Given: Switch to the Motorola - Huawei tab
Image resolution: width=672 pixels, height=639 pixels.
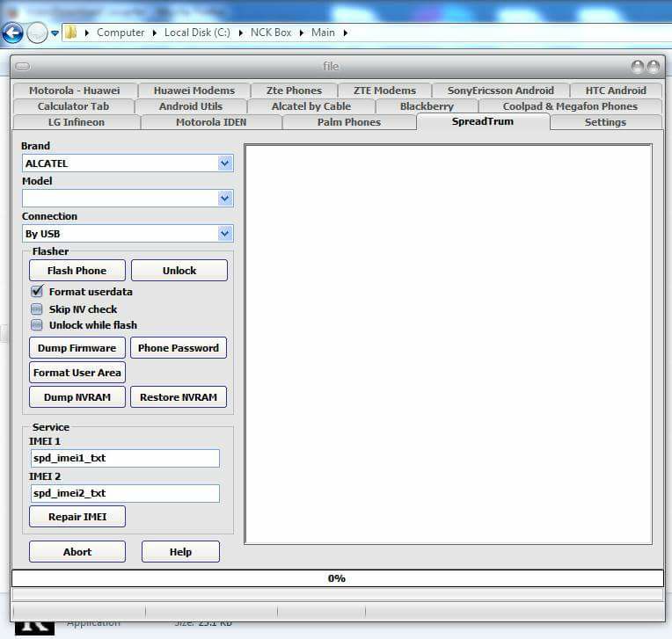Looking at the screenshot, I should click(x=75, y=91).
